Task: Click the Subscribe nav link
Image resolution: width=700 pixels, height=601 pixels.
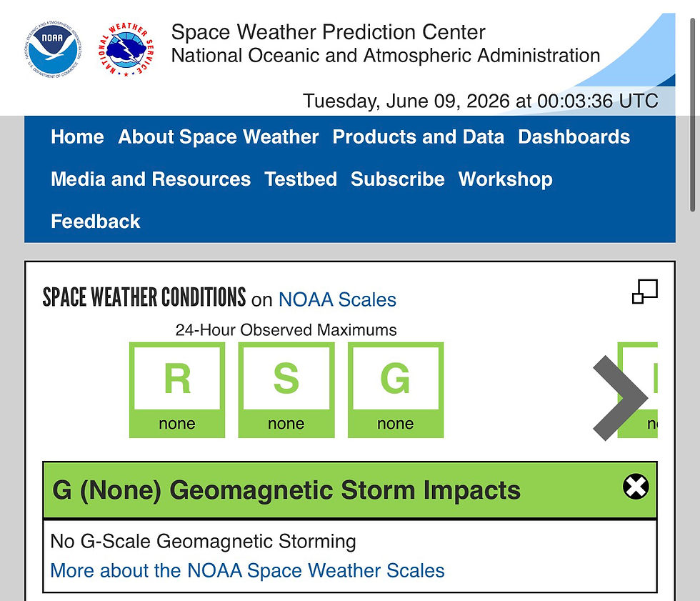Action: click(397, 179)
